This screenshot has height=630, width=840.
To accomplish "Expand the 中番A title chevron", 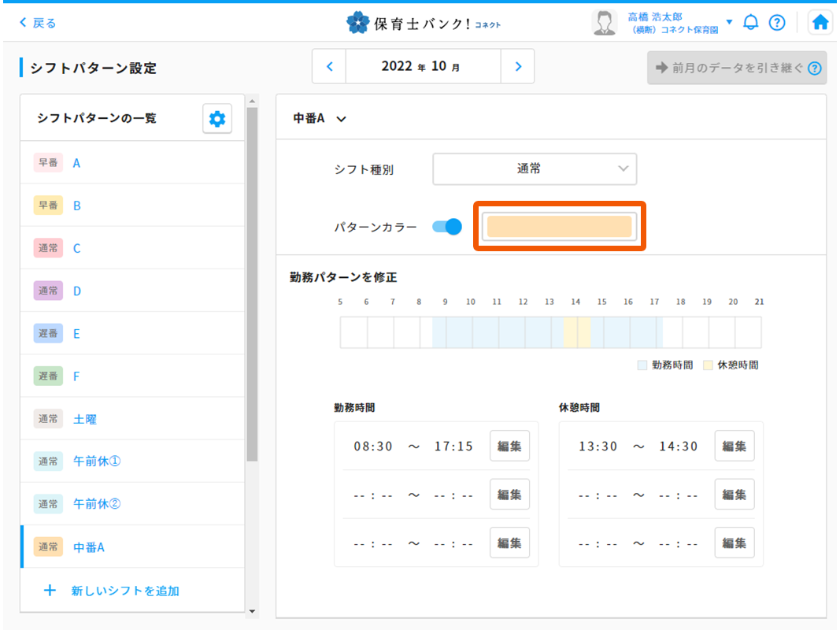I will [341, 119].
